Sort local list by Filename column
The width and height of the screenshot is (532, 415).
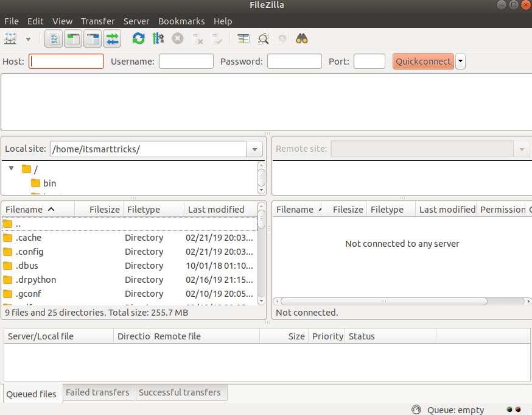38,210
